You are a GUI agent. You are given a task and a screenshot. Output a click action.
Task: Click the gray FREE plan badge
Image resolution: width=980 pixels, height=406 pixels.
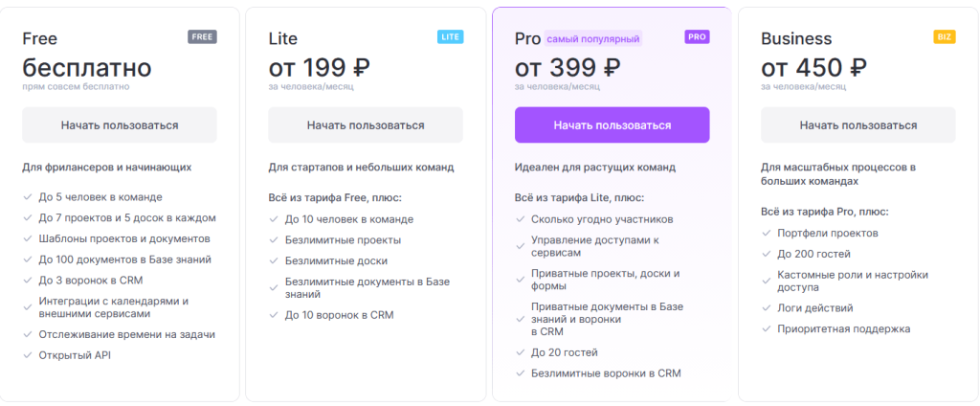tap(202, 37)
